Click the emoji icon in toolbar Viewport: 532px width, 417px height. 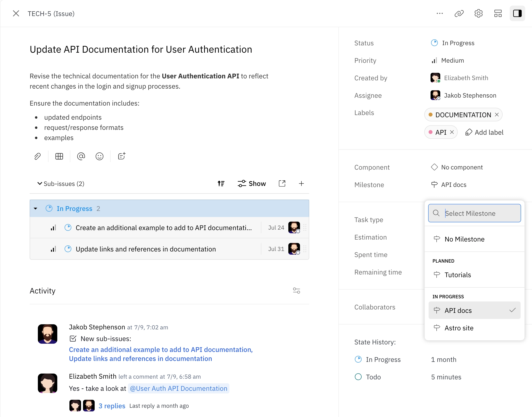100,156
